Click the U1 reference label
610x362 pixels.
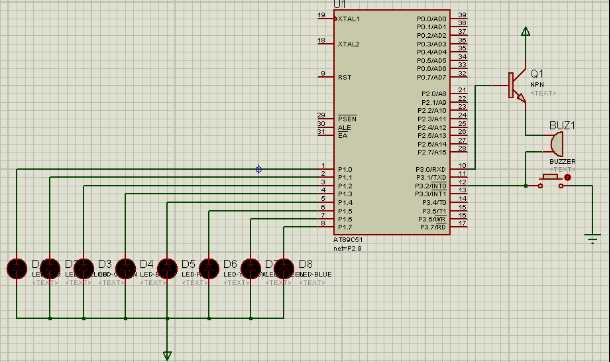339,4
